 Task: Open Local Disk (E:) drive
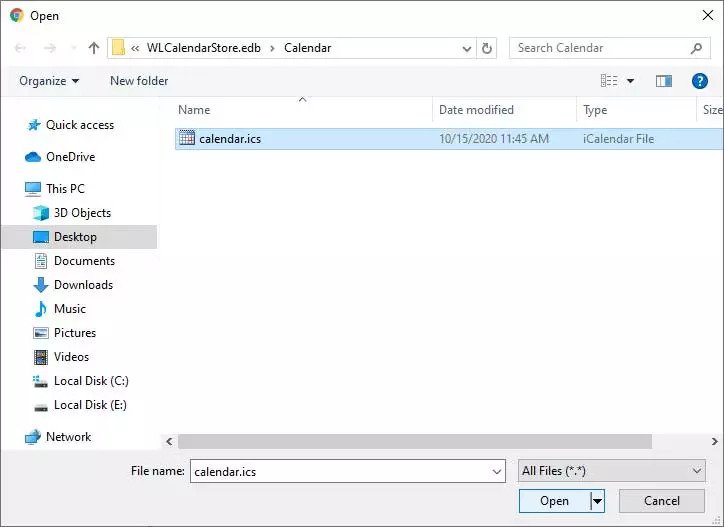[x=90, y=405]
